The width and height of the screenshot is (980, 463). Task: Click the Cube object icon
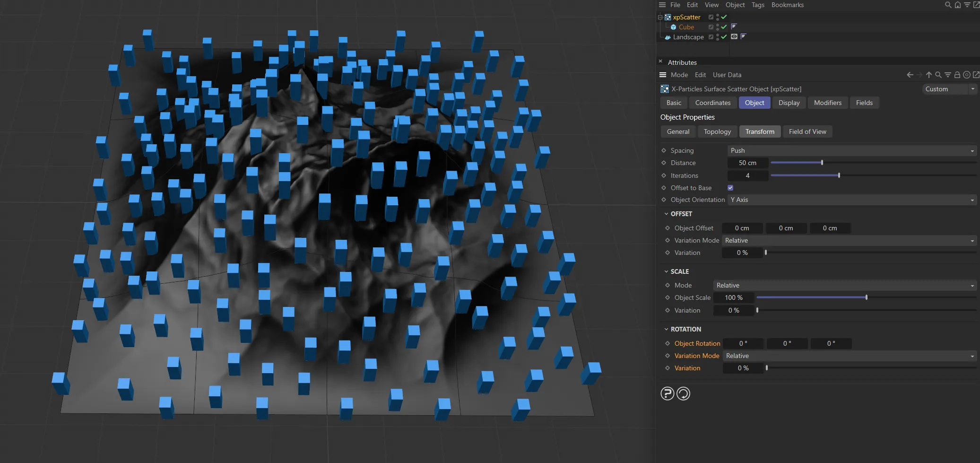click(673, 27)
